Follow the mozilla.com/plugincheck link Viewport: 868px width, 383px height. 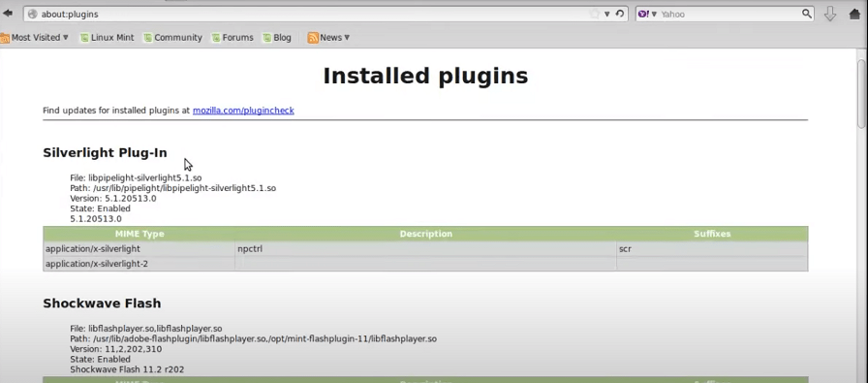243,111
